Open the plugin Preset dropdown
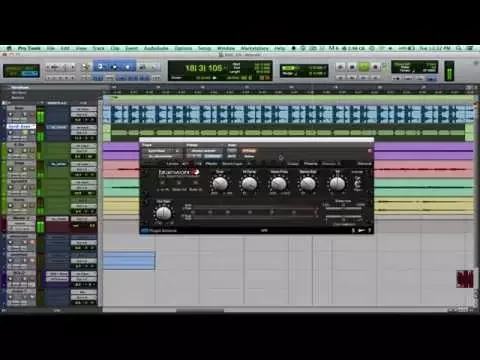This screenshot has height=360, width=480. [205, 151]
